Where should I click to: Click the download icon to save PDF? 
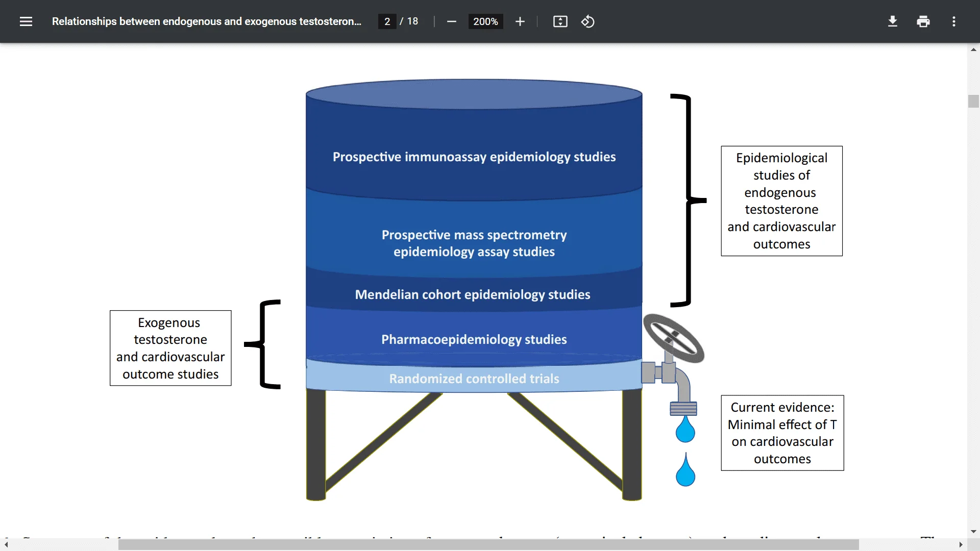(x=892, y=21)
